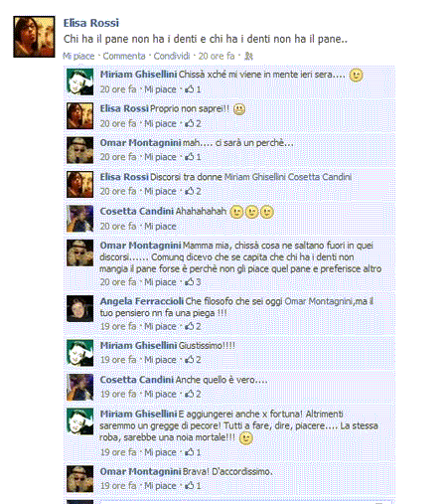
Task: Click Cosetta Candini's avatar beside 'Ahahahahah'
Action: click(79, 219)
